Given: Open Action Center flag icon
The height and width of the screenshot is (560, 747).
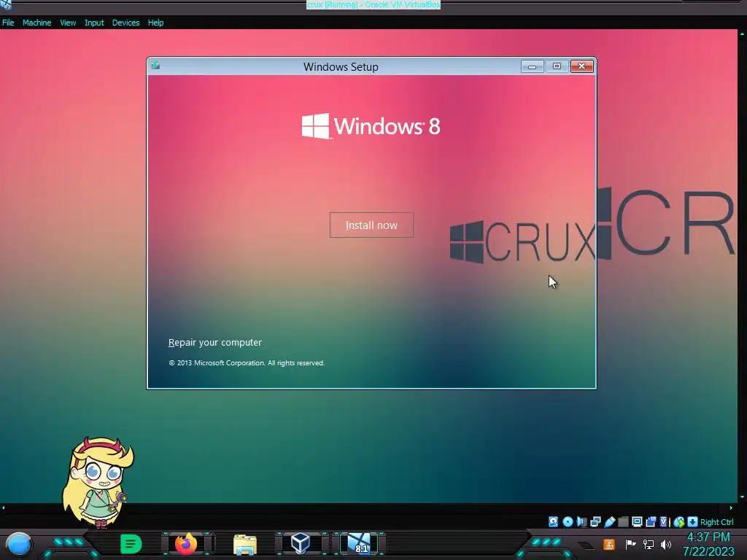Looking at the screenshot, I should (630, 544).
